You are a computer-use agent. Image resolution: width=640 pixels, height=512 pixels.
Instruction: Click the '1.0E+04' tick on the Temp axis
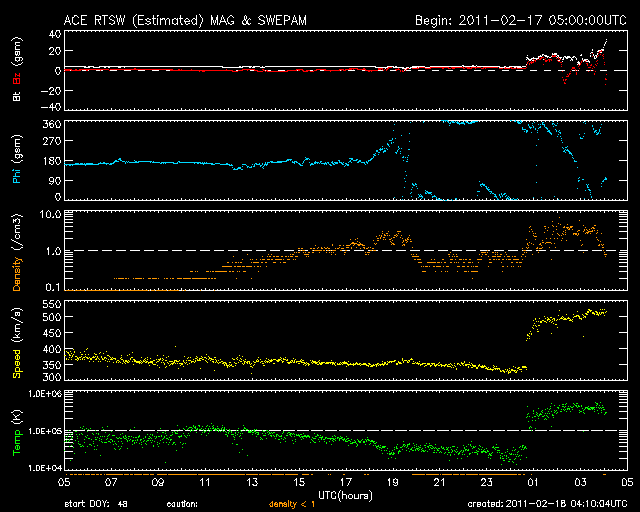pos(45,468)
